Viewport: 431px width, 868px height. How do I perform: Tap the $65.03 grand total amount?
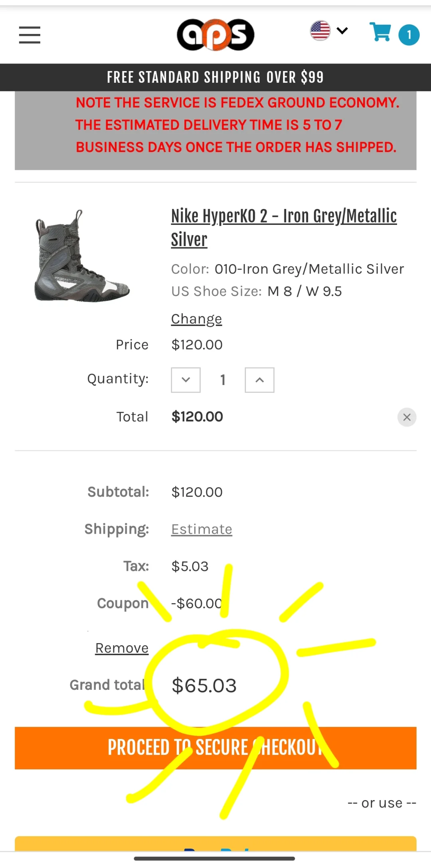(x=204, y=686)
